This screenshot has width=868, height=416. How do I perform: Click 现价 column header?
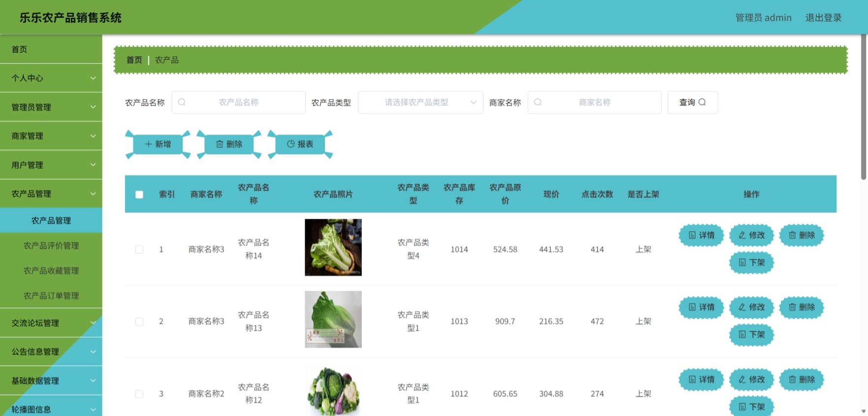coord(551,194)
